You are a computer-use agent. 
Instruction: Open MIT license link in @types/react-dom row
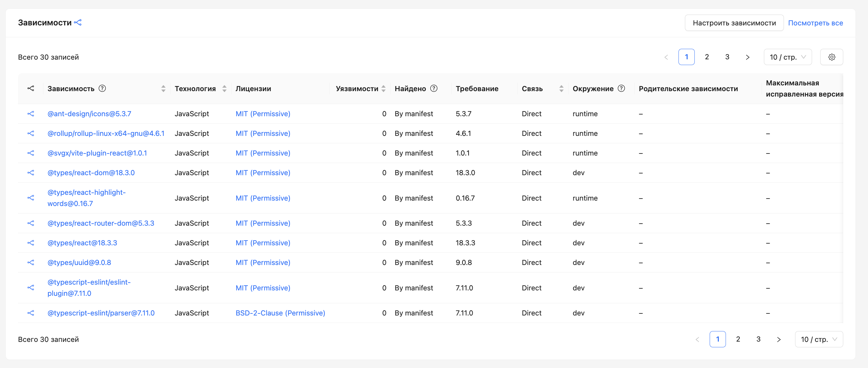click(263, 173)
